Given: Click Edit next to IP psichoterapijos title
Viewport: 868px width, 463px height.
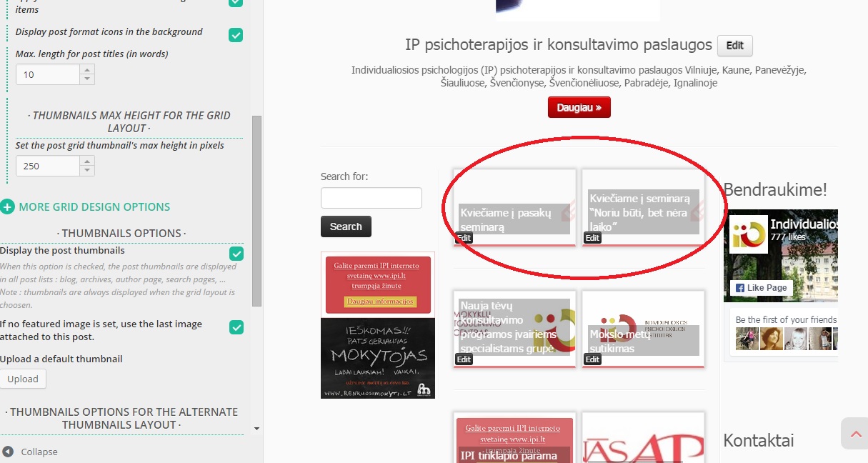Looking at the screenshot, I should click(x=735, y=46).
